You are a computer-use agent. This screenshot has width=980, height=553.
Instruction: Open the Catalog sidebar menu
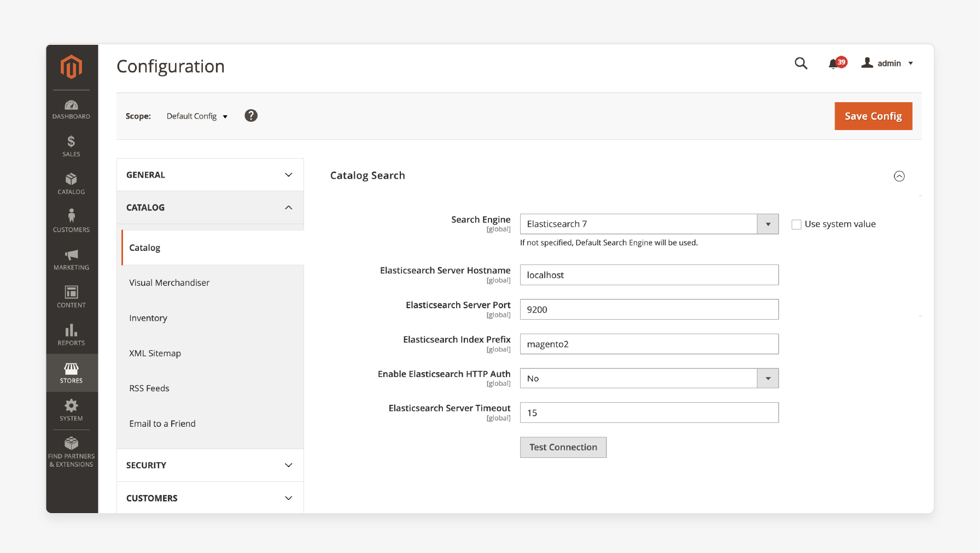tap(71, 184)
